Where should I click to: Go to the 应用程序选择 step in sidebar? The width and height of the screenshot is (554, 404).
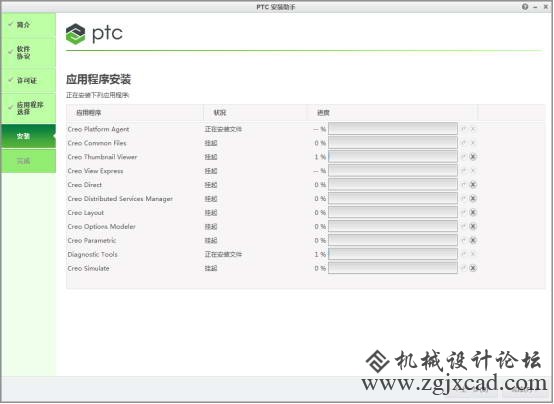28,108
